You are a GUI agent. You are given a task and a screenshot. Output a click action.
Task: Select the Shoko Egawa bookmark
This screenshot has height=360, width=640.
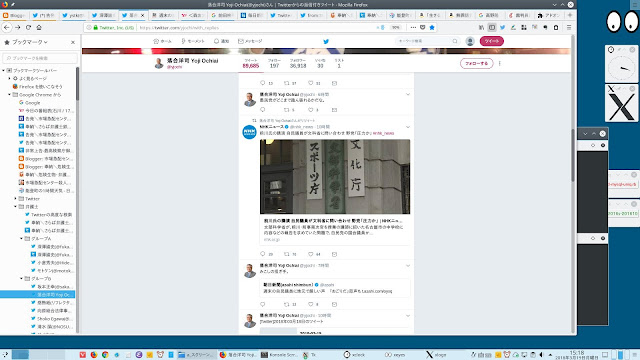52,318
